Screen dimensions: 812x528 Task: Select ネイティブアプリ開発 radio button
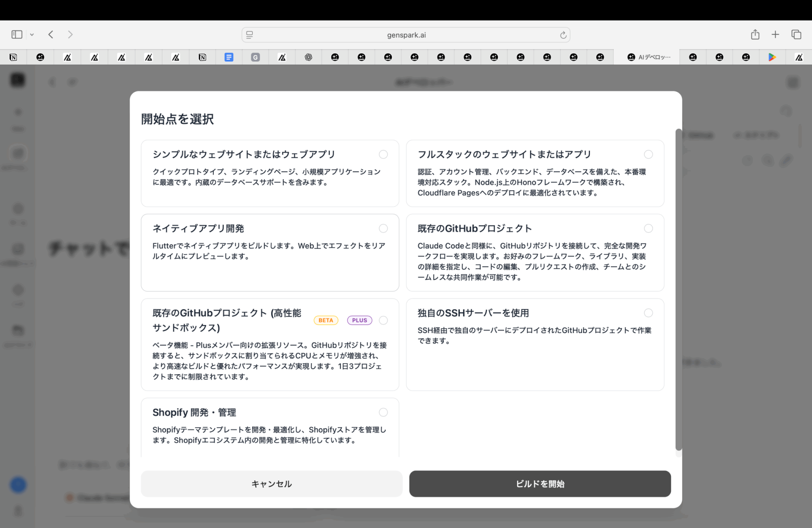(383, 228)
